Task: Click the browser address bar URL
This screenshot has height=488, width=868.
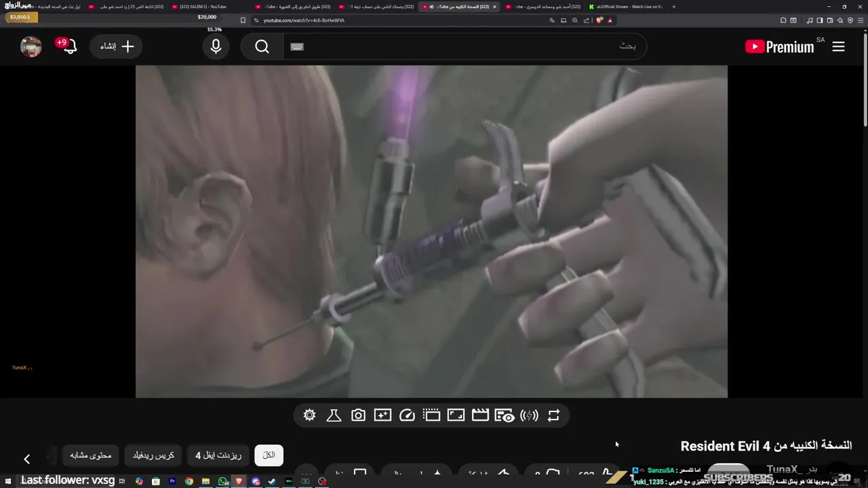Action: click(304, 20)
